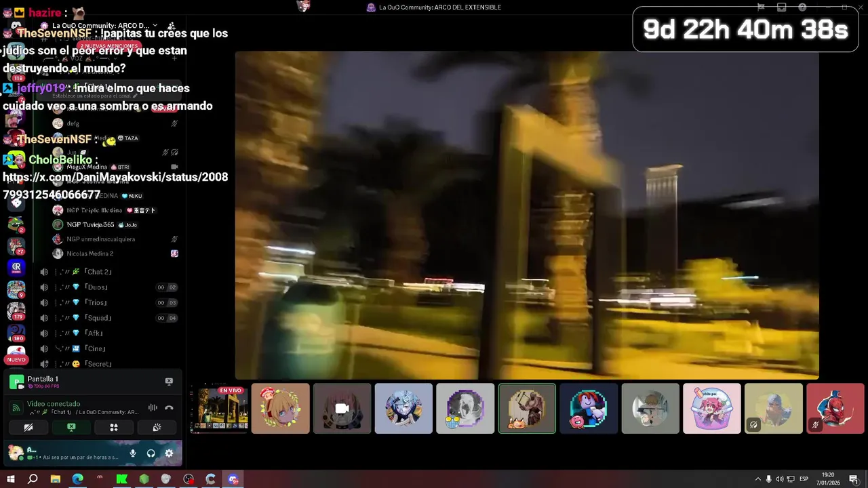The image size is (868, 488).
Task: Expand the server name dropdown chevron
Action: click(155, 26)
